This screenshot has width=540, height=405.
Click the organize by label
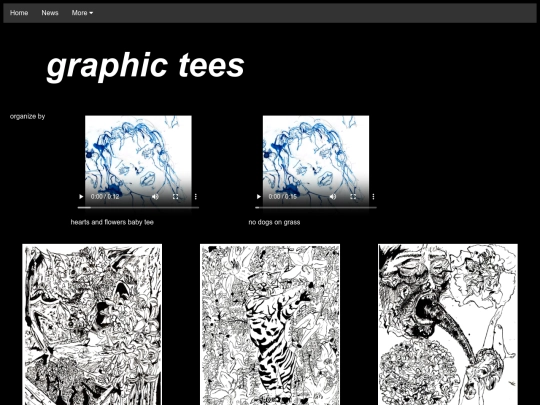pyautogui.click(x=28, y=116)
